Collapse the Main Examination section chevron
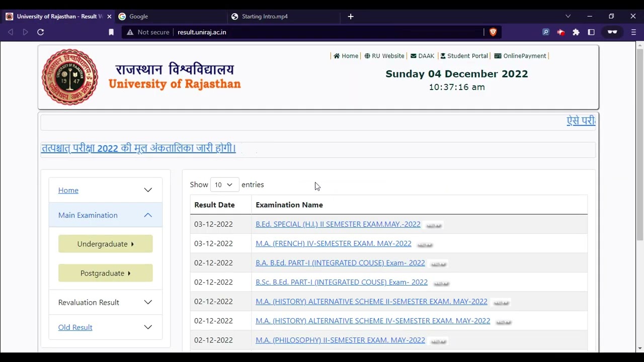Screen dimensions: 644x362 click(148, 215)
